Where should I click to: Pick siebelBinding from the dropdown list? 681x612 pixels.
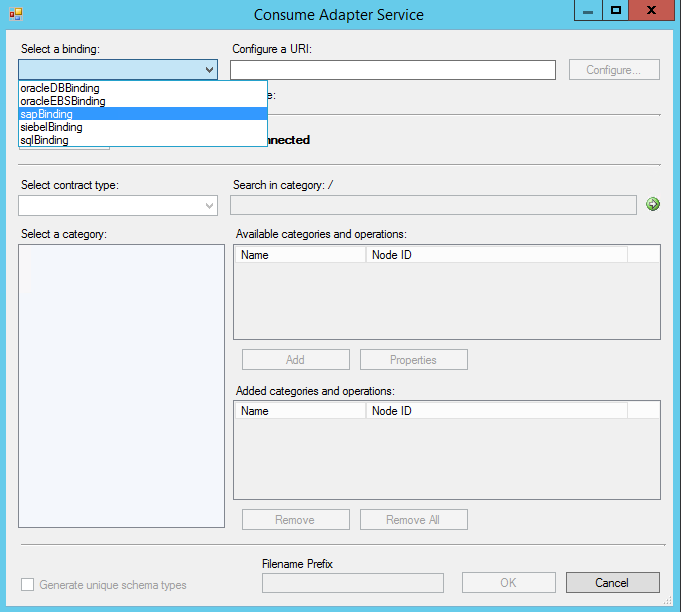point(143,127)
